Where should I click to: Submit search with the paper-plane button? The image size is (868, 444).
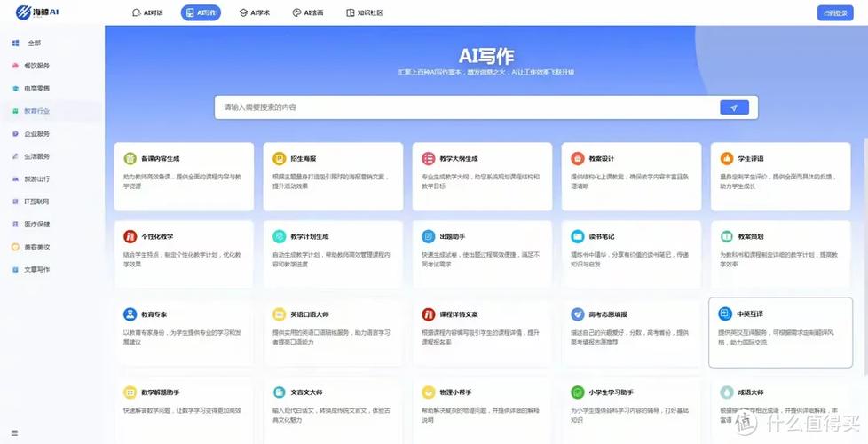[x=734, y=107]
